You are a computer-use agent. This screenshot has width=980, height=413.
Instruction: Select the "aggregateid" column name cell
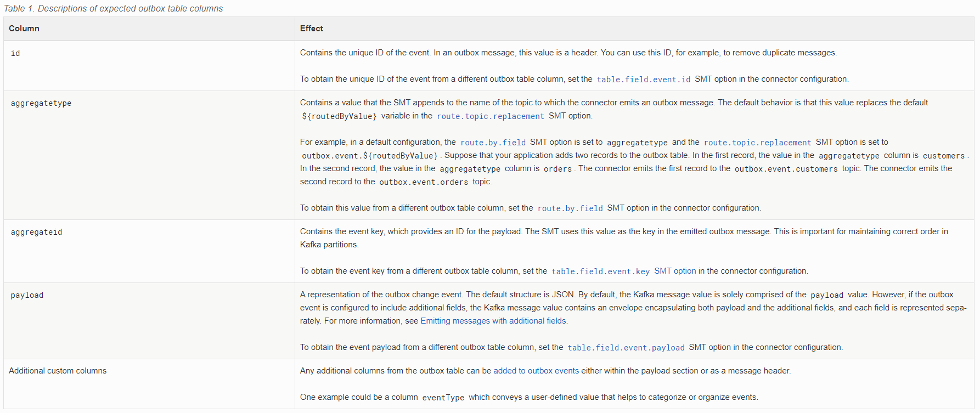click(36, 232)
